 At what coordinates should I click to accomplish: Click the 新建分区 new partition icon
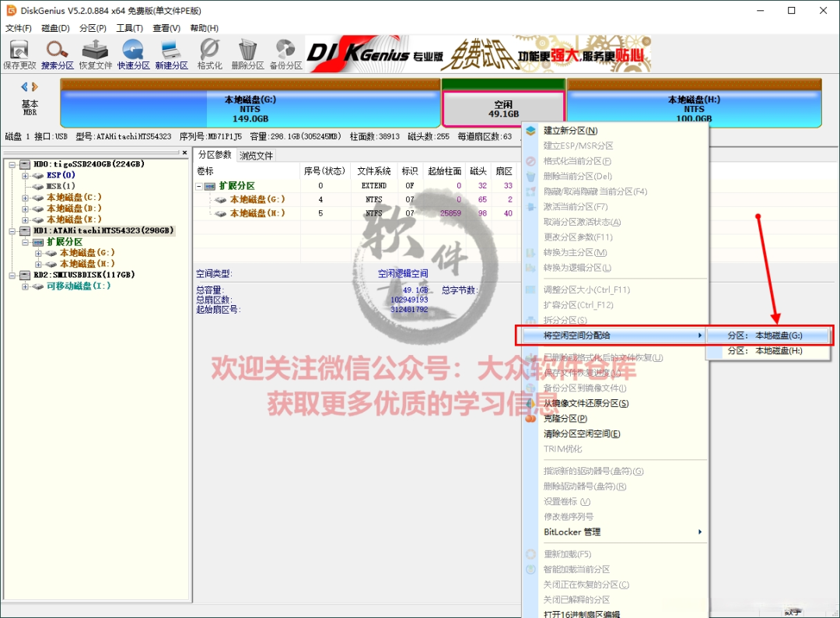point(171,54)
